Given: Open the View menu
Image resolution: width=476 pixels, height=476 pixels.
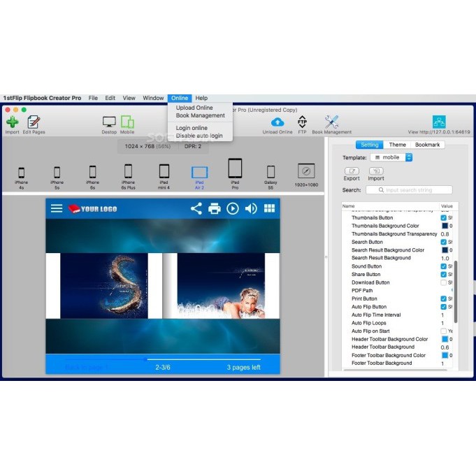Looking at the screenshot, I should pos(129,98).
